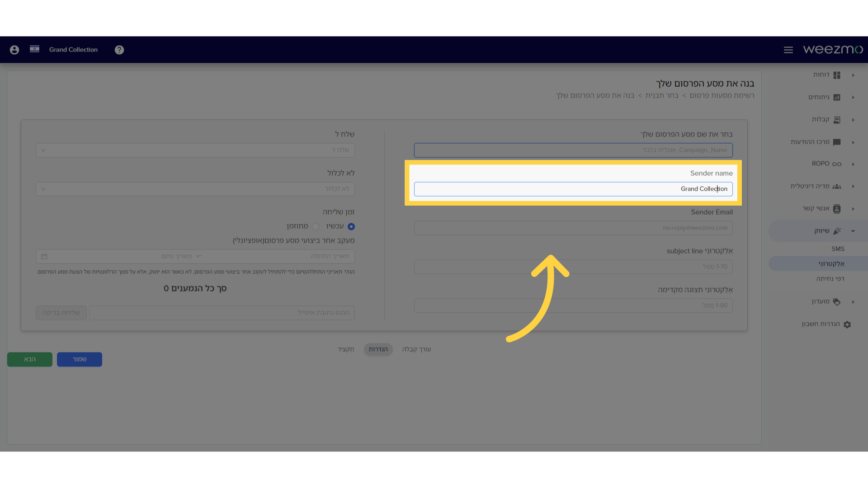Open the user account icon
The height and width of the screenshot is (488, 868).
14,50
